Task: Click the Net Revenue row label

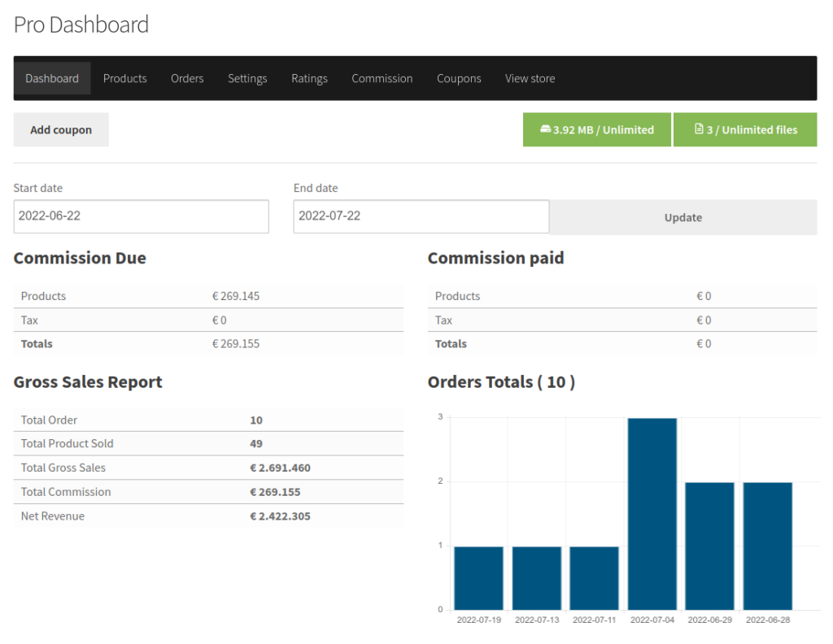Action: click(x=53, y=516)
